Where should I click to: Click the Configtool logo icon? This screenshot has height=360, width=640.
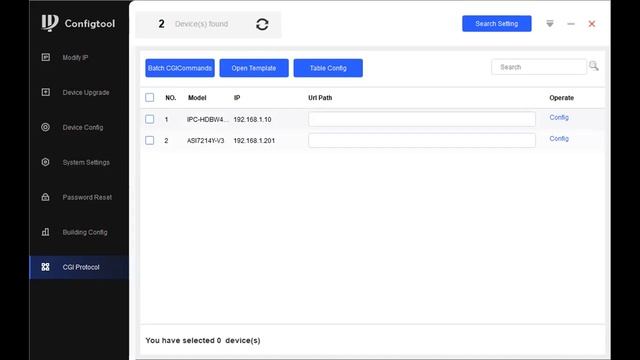[50, 23]
